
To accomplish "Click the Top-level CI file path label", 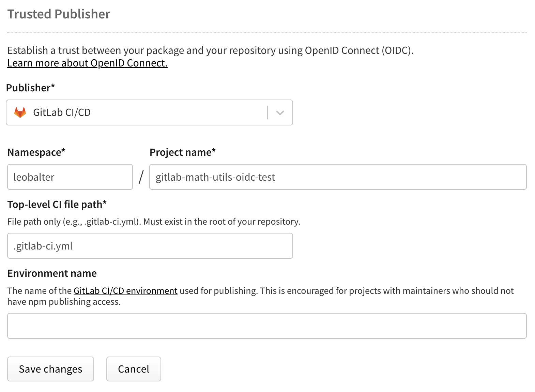I will [57, 204].
